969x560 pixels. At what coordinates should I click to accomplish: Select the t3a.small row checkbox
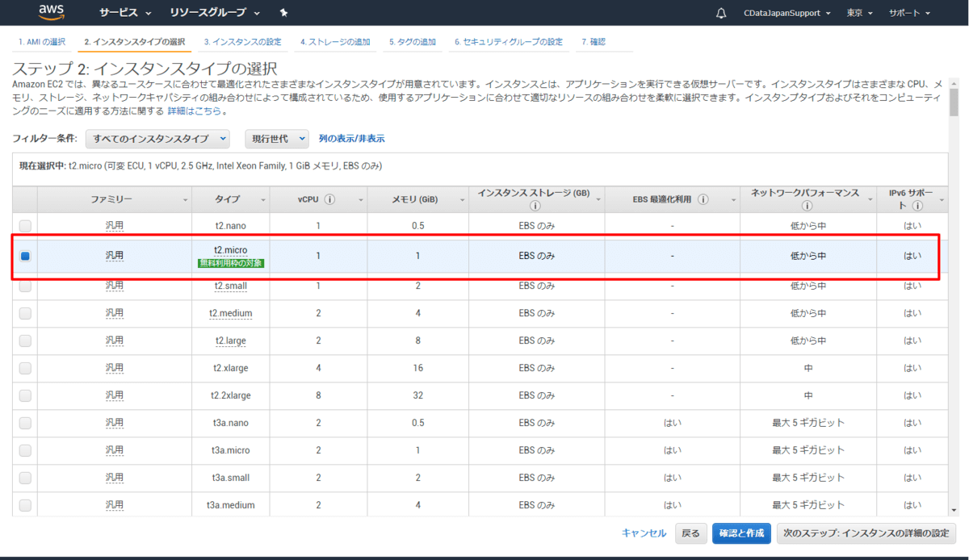(x=25, y=478)
